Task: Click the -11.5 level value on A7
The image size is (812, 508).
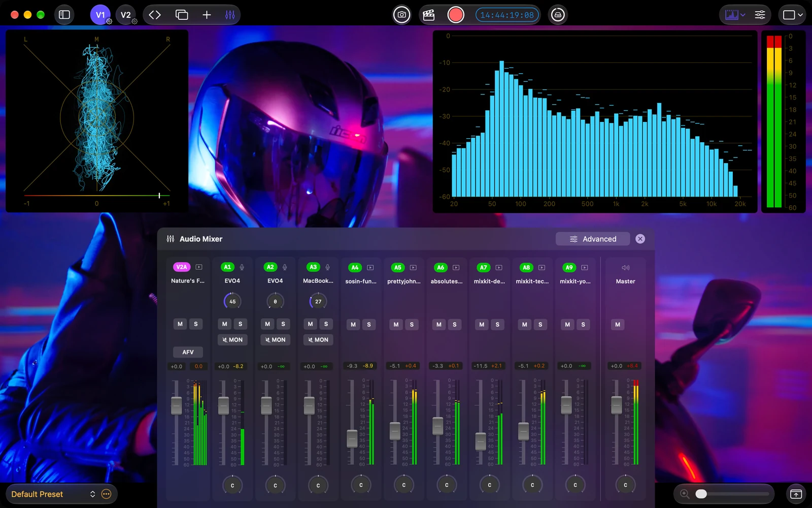Action: [481, 366]
